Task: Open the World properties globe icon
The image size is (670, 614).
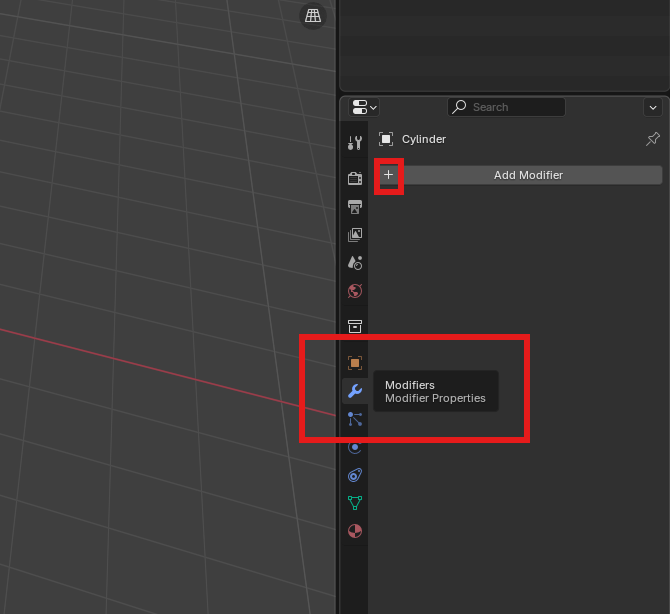Action: 355,291
